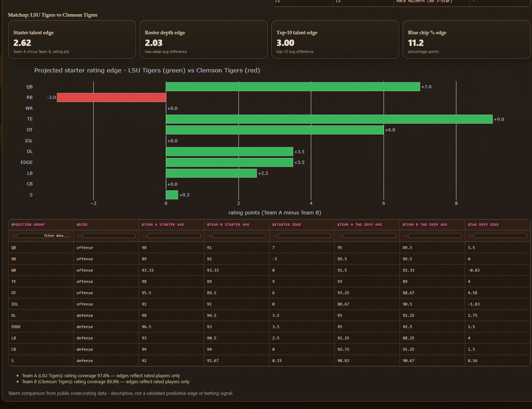The height and width of the screenshot is (409, 532).
Task: Toggle case sensitivity for Two Deep Edge filter
Action: click(470, 236)
